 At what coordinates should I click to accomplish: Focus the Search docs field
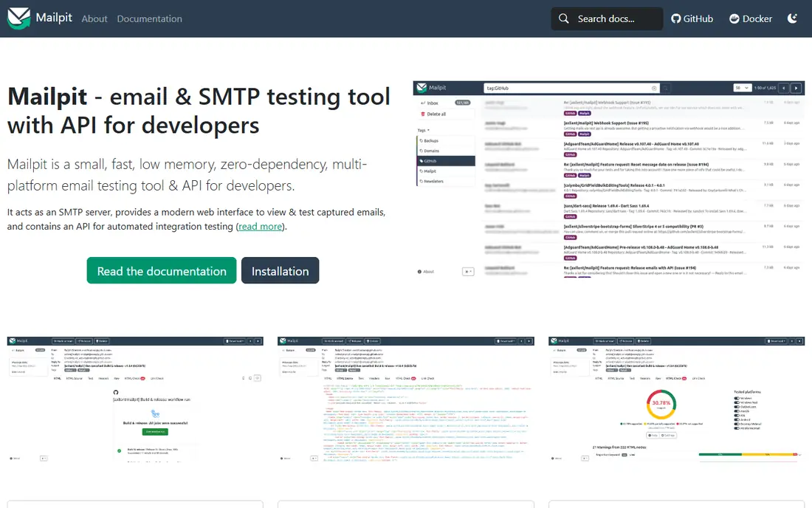tap(607, 18)
